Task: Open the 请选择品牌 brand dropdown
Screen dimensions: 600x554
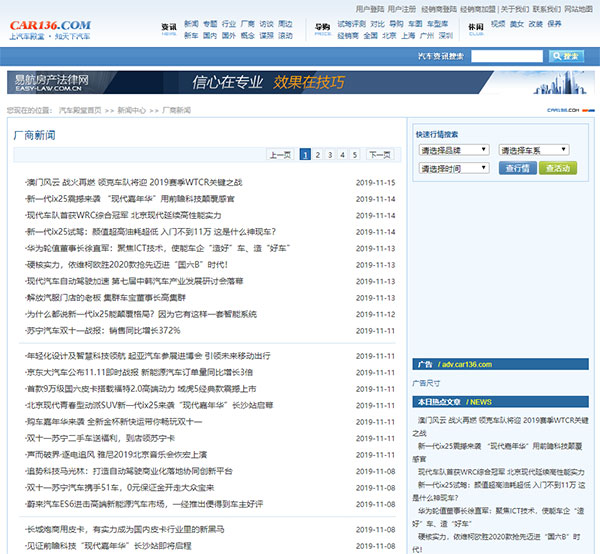Action: pos(454,150)
